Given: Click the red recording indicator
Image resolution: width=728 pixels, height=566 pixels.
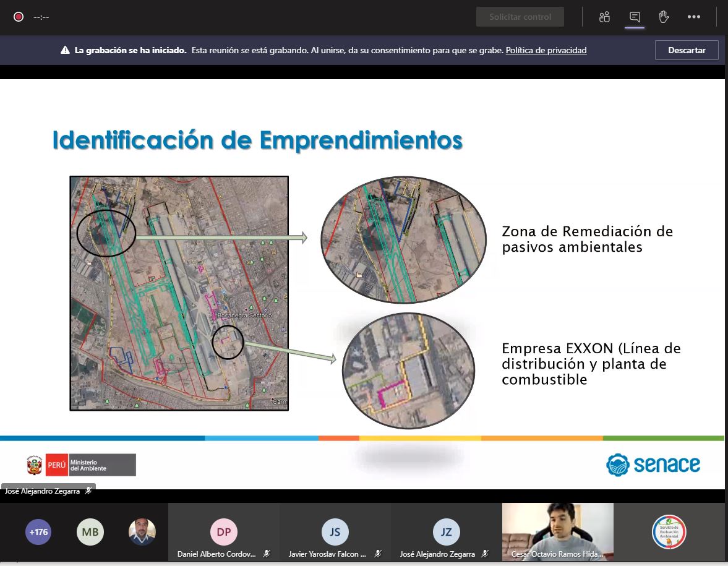Looking at the screenshot, I should coord(19,17).
